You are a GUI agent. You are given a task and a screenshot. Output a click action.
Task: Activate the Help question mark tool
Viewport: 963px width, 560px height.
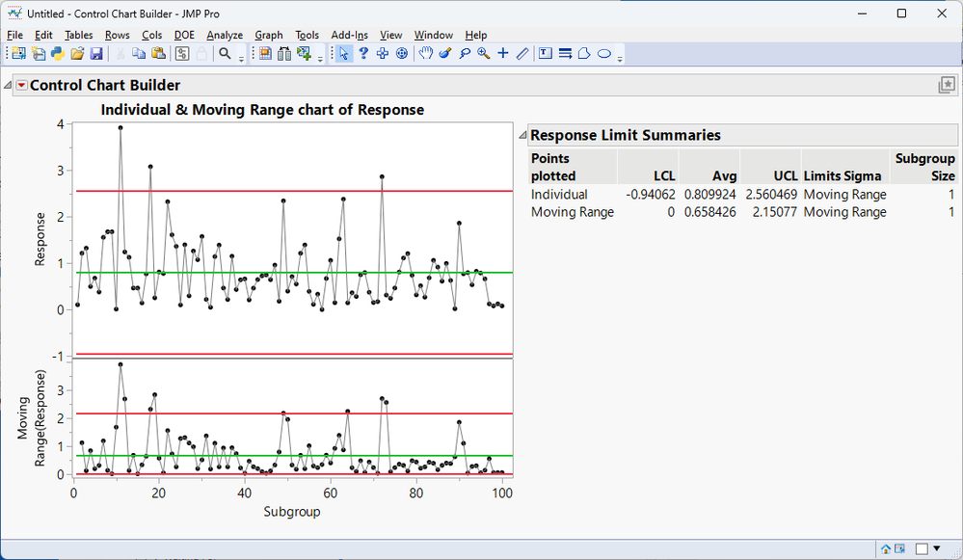coord(363,54)
